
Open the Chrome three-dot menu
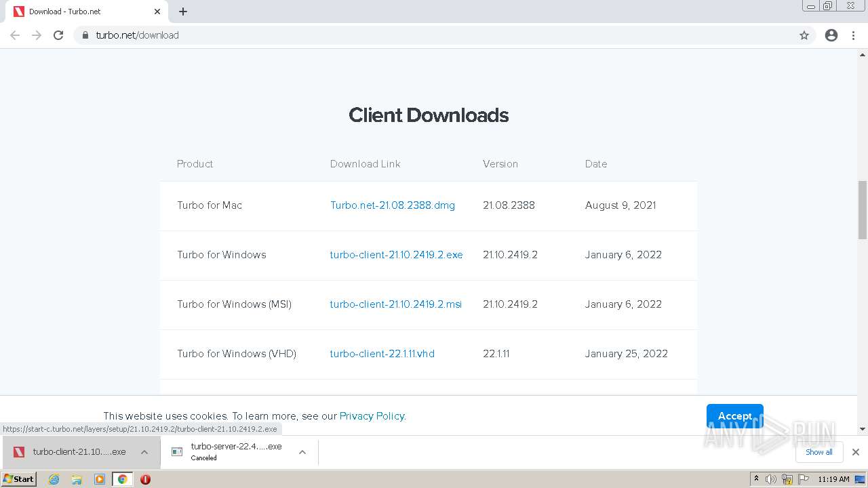tap(853, 35)
